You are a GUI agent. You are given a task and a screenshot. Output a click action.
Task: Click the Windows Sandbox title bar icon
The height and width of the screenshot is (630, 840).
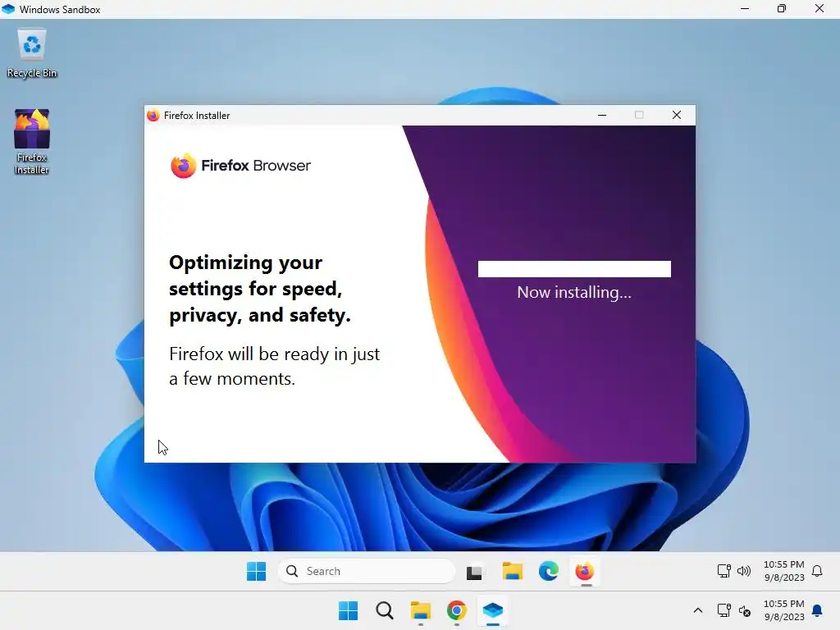8,9
